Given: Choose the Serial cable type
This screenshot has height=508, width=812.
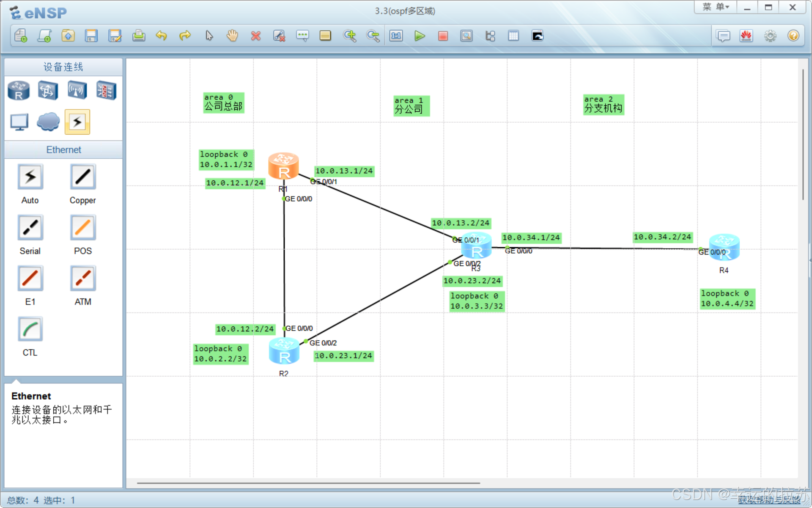Looking at the screenshot, I should 30,228.
